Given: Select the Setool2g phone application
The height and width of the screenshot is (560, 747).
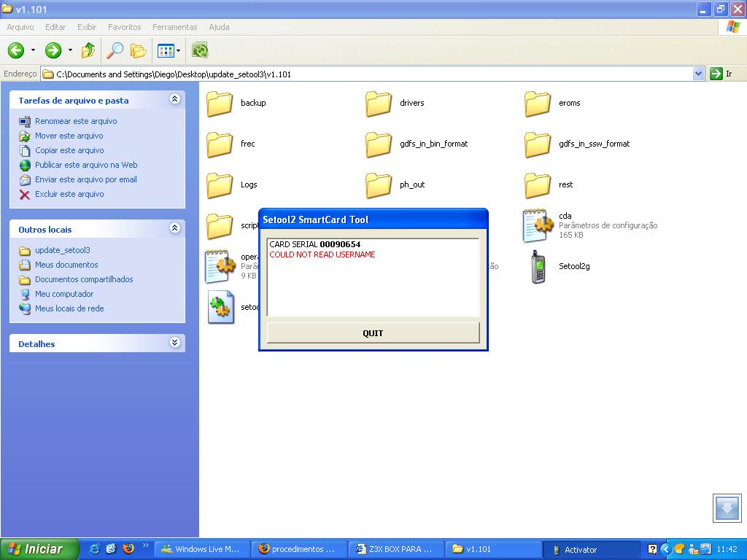Looking at the screenshot, I should pyautogui.click(x=538, y=267).
